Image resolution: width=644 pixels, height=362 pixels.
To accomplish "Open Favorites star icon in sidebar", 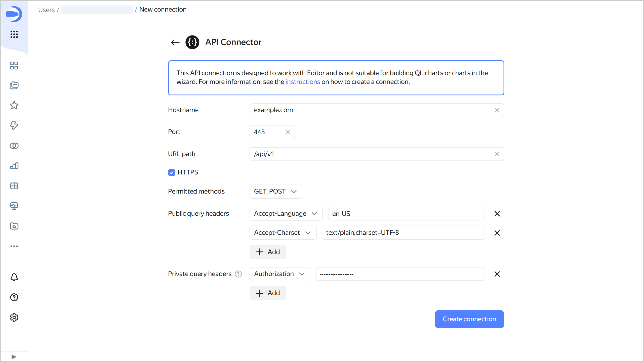I will pos(14,105).
